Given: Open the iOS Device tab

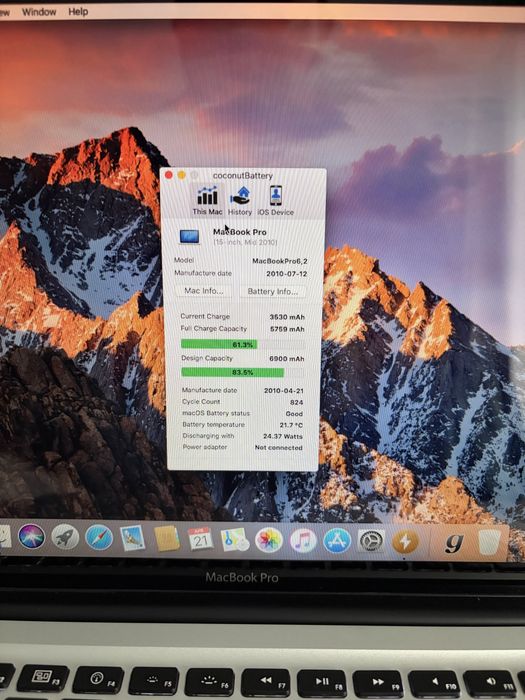Looking at the screenshot, I should [x=275, y=200].
